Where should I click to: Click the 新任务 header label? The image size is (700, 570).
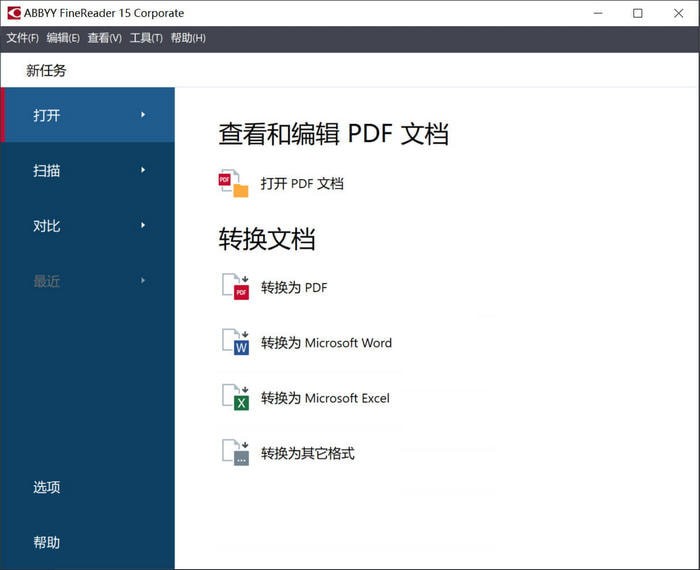(46, 70)
